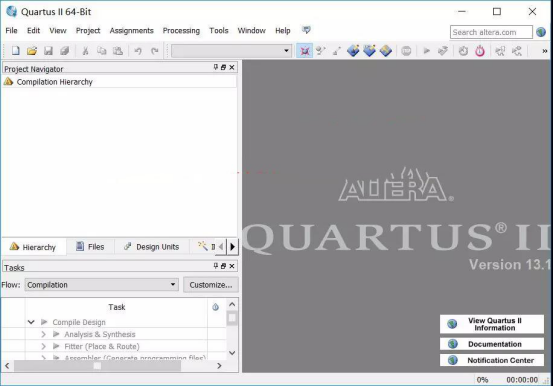Open the project selector dropdown in toolbar
The height and width of the screenshot is (386, 554).
[x=231, y=51]
